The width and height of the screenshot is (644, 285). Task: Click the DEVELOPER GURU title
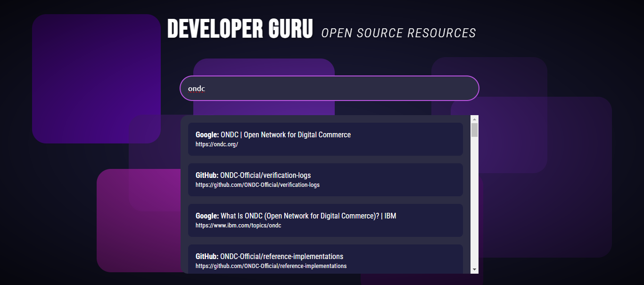[240, 29]
